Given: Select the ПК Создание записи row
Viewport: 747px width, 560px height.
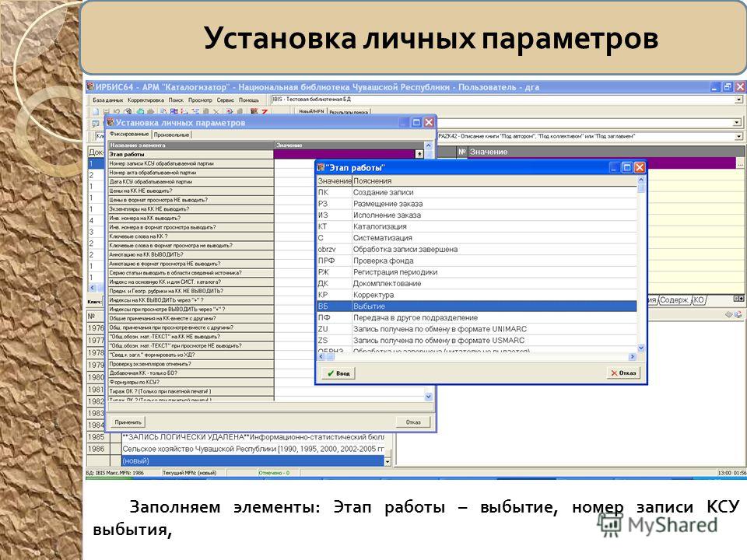Looking at the screenshot, I should 476,192.
